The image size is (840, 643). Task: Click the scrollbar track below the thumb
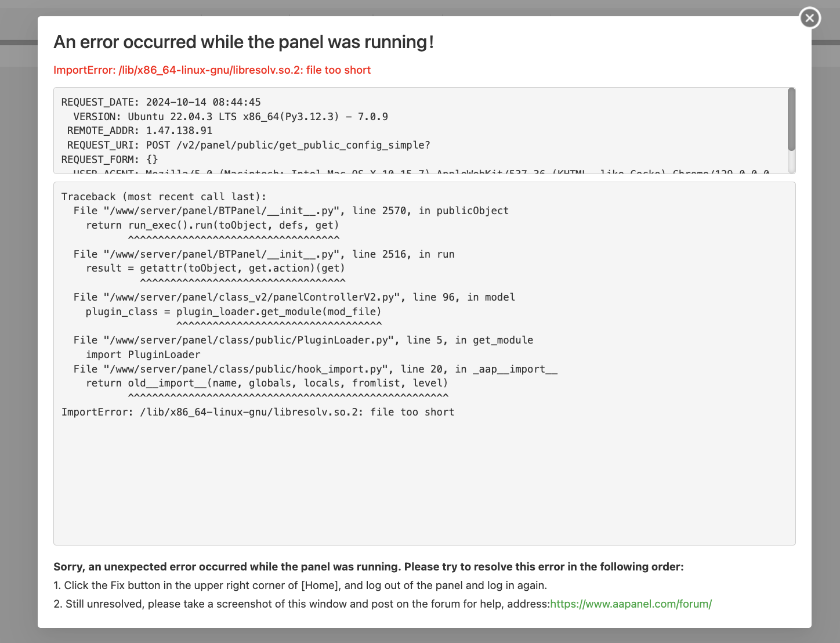click(791, 162)
